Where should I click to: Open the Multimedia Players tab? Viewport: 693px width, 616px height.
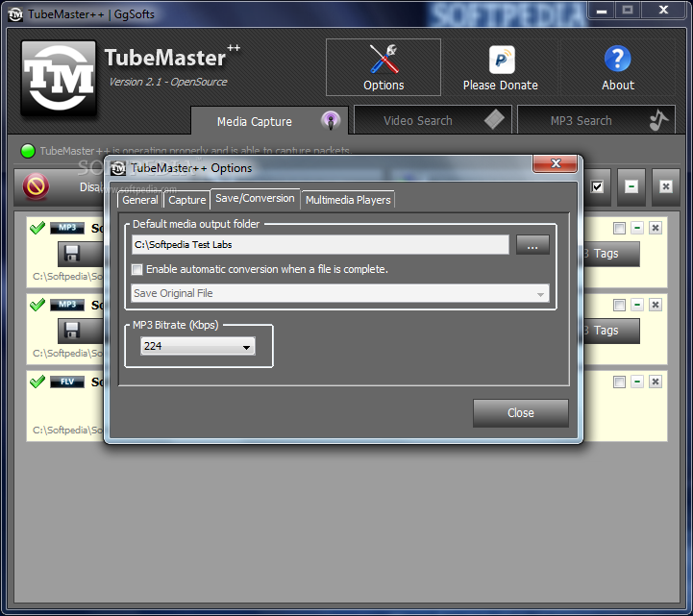[348, 200]
